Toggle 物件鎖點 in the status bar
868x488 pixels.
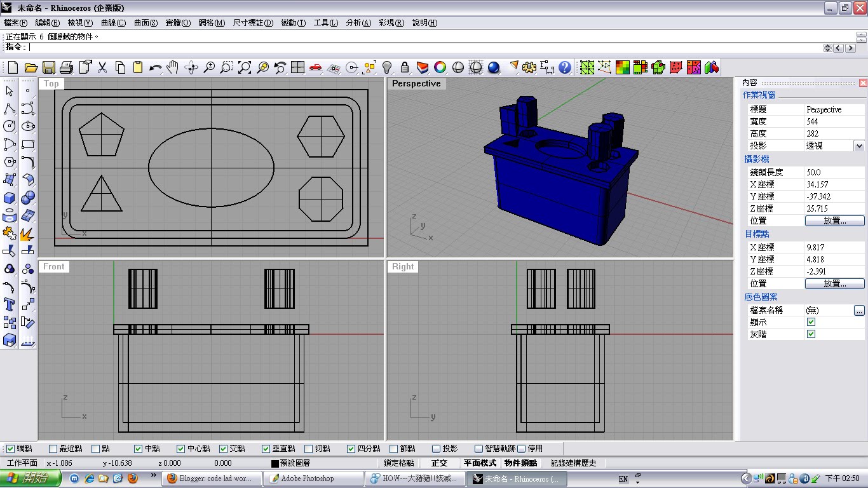[x=521, y=463]
